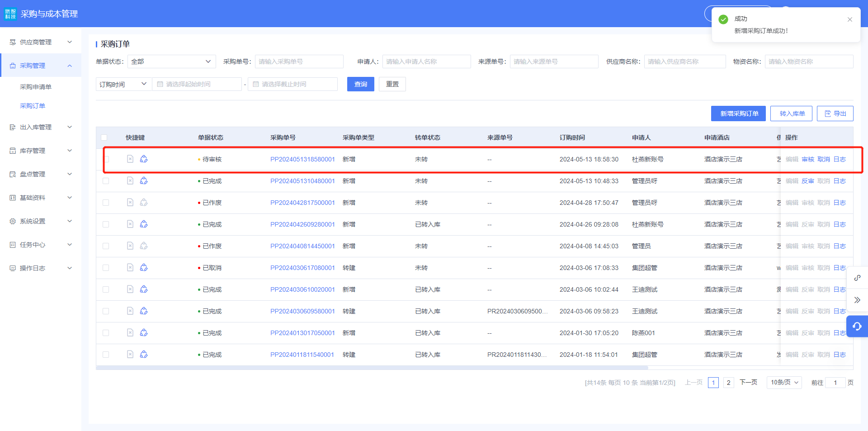Check the row checkbox for PP2024042817500001
Image resolution: width=868 pixels, height=431 pixels.
[106, 203]
